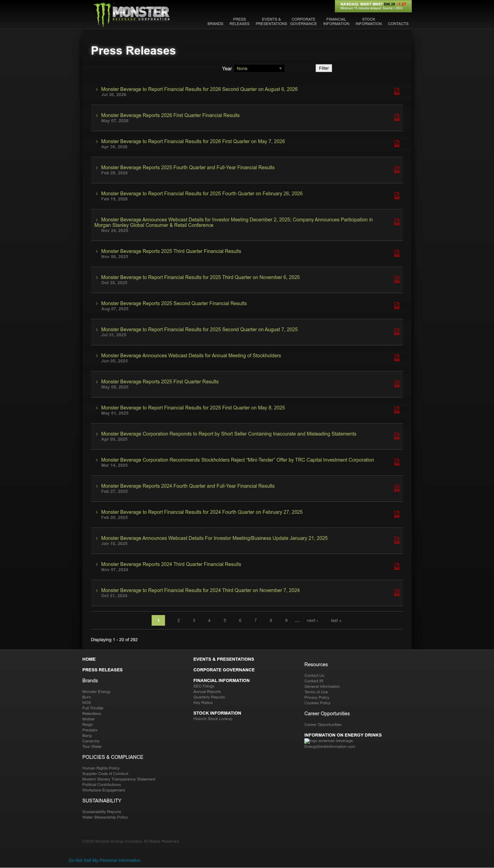Viewport: 494px width, 868px height.
Task: Click the NASDAQ MNST stock quote box
Action: point(373,6)
